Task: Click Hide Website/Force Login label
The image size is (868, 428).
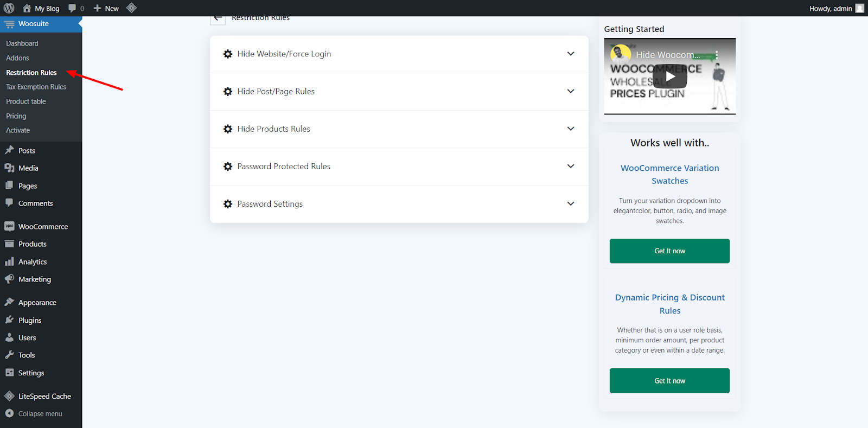Action: (x=284, y=54)
